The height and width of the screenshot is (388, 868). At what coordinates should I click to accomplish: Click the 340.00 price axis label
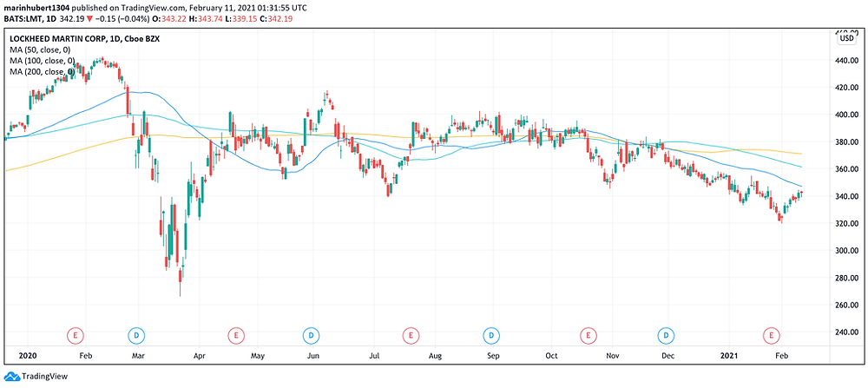[847, 196]
